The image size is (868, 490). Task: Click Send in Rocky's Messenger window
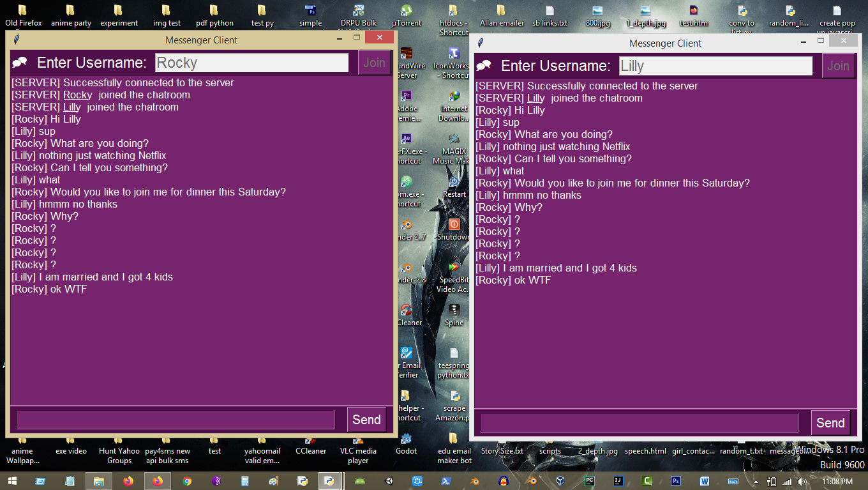[366, 420]
